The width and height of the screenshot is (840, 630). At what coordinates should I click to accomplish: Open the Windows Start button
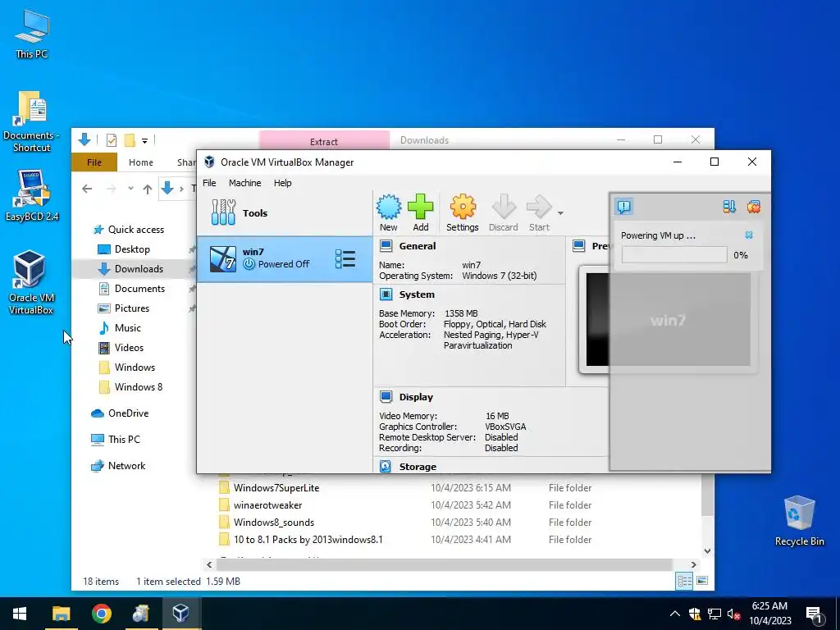click(x=20, y=614)
